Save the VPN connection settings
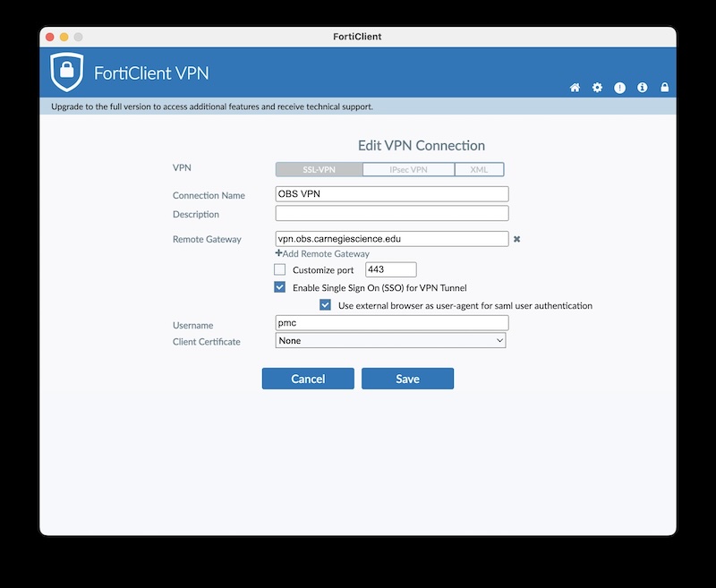Screen dimensions: 716x588 (x=408, y=379)
